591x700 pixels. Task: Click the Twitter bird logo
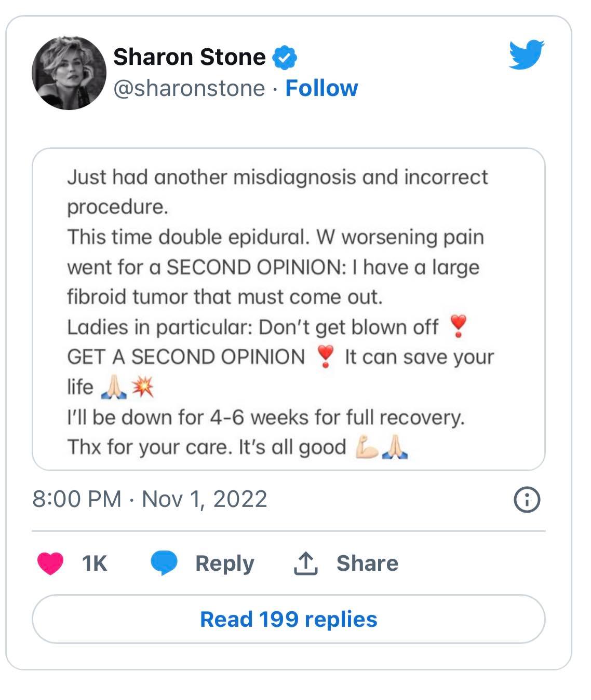(526, 54)
